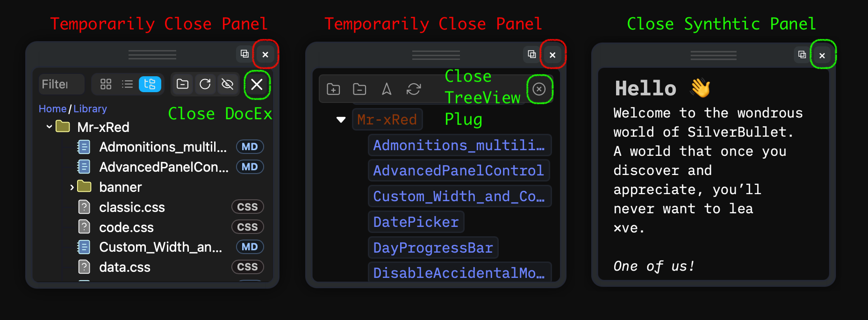Toggle hidden files visibility in DocEx toolbar
This screenshot has height=320, width=868.
228,85
